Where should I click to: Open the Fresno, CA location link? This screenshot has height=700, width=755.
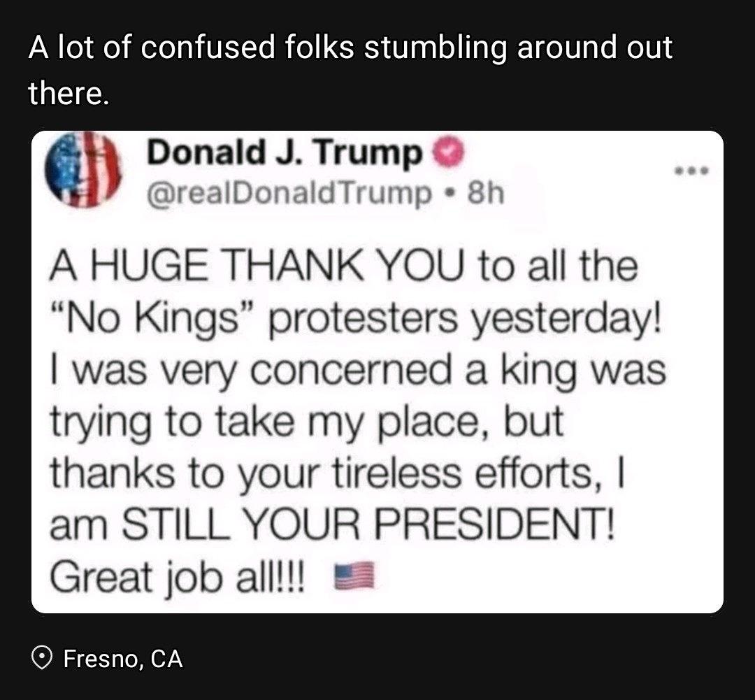[x=123, y=659]
